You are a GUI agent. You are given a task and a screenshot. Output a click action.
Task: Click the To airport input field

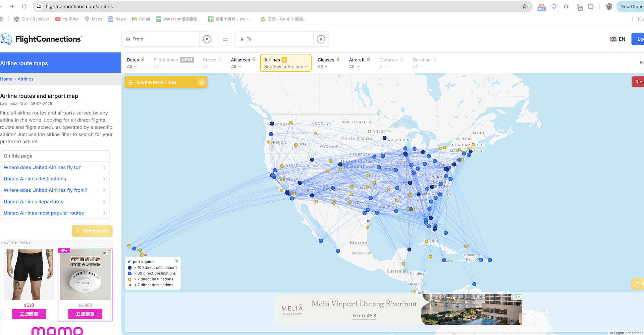(x=274, y=39)
